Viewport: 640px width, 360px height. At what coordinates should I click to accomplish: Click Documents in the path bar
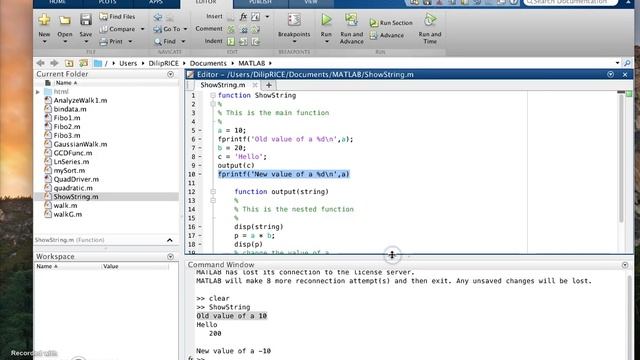[208, 63]
